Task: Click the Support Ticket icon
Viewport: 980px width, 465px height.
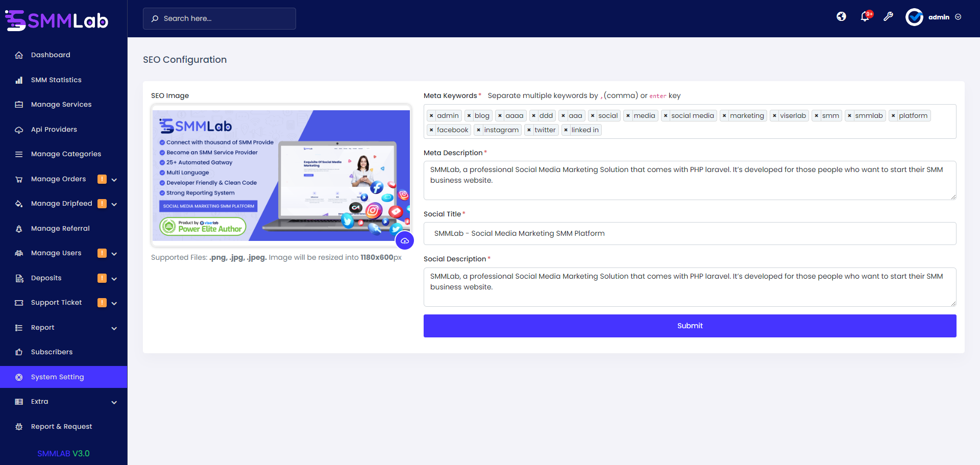Action: [x=19, y=303]
